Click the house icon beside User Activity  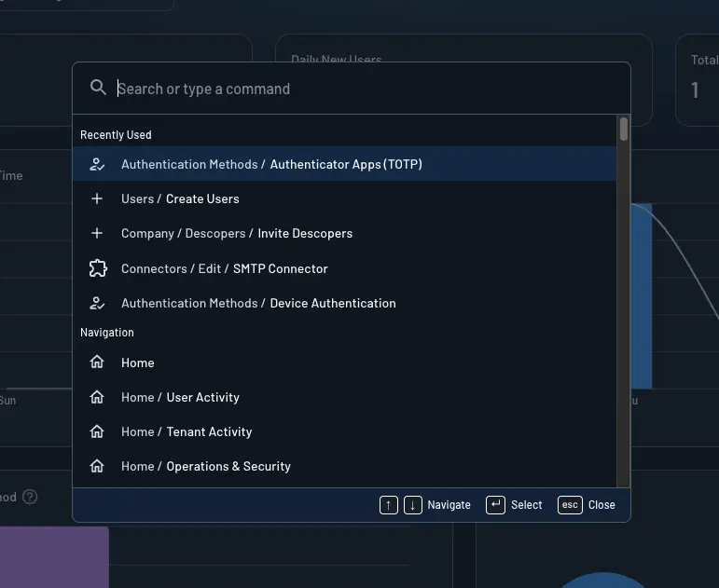97,396
